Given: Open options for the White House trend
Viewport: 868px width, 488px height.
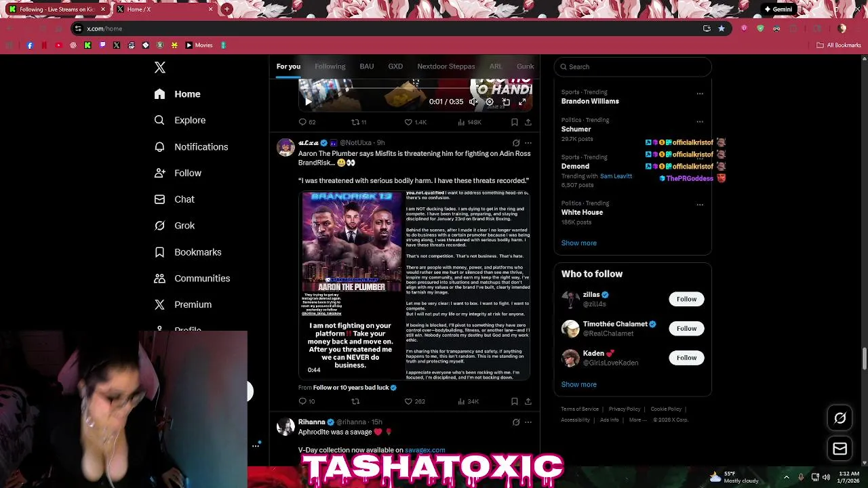Looking at the screenshot, I should [x=700, y=205].
